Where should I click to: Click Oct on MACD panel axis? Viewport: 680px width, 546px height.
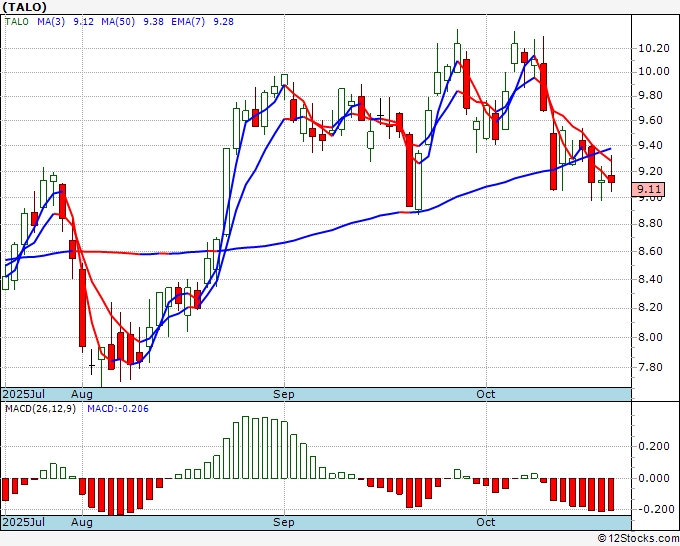click(485, 522)
